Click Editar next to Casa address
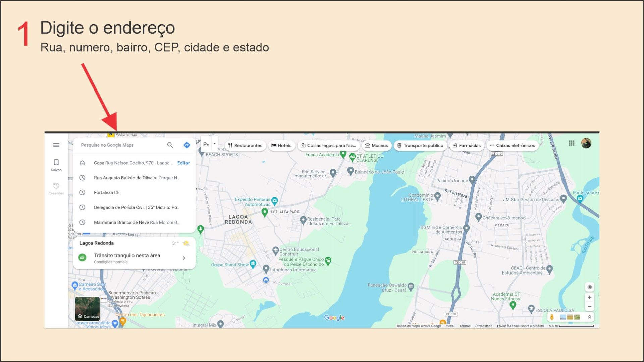This screenshot has height=362, width=644. click(x=183, y=163)
